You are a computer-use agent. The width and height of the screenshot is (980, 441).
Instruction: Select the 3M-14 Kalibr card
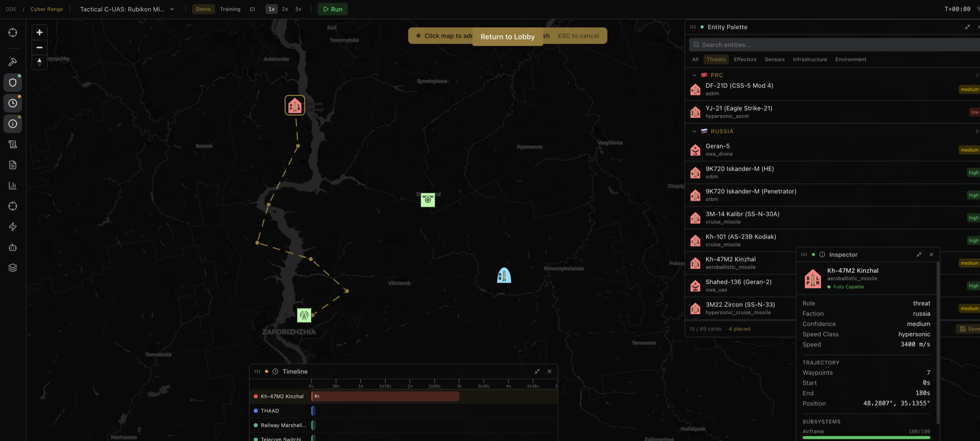pos(833,218)
